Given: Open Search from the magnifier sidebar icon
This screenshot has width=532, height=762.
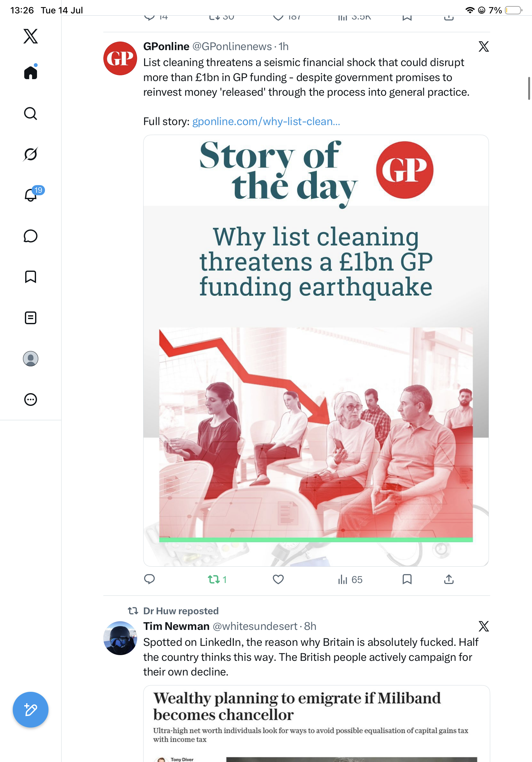Looking at the screenshot, I should 31,114.
